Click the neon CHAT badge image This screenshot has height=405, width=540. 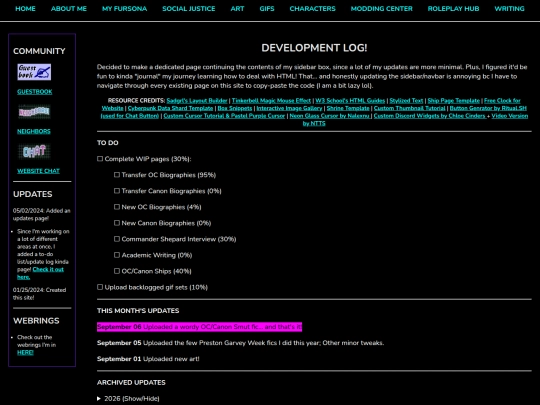[34, 151]
